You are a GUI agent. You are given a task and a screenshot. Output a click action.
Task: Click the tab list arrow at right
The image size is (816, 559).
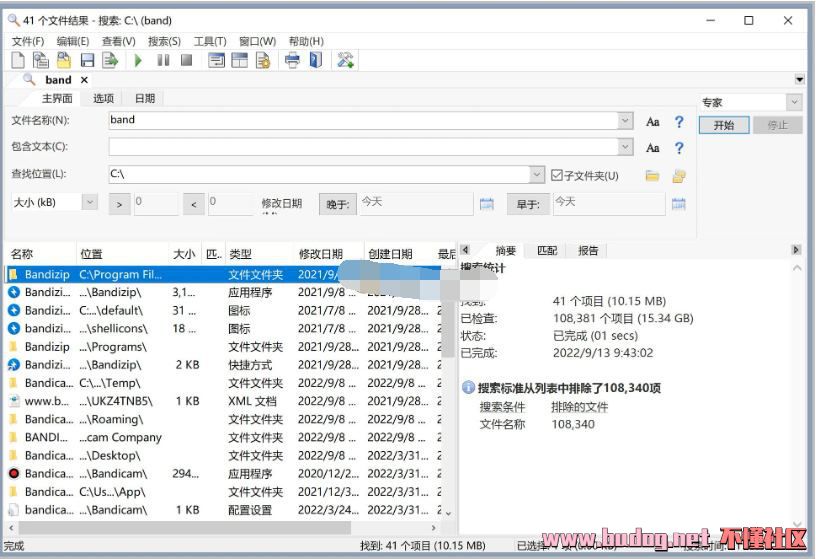(x=799, y=80)
